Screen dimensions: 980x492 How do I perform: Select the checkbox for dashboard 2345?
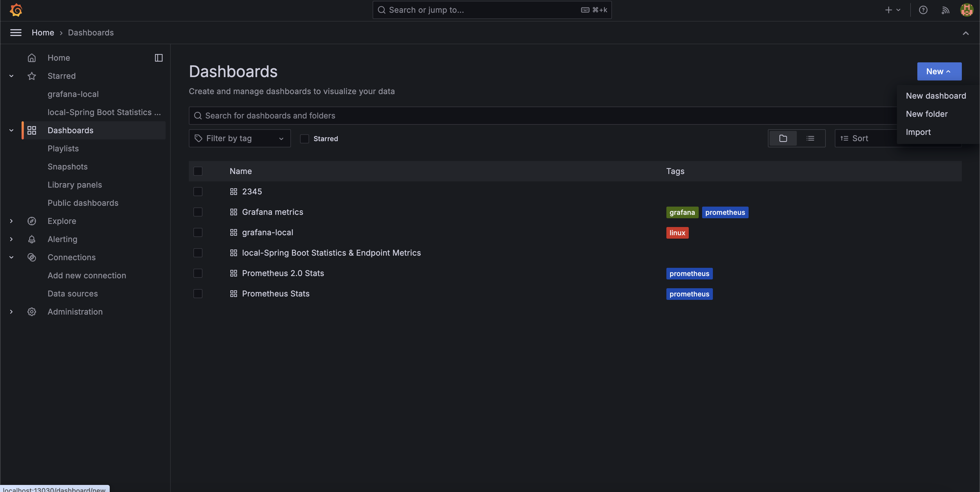pyautogui.click(x=198, y=192)
